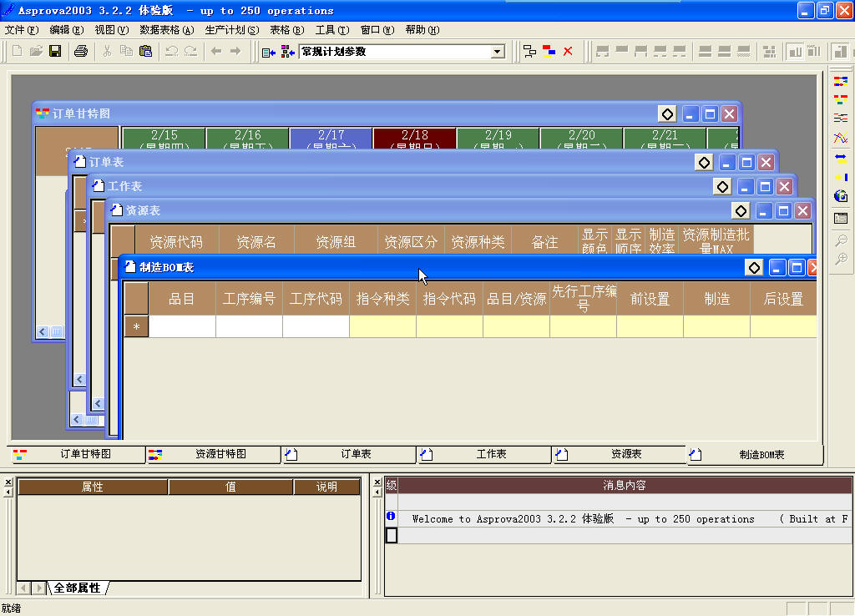Collapse message panel with small arrow below X
855x616 pixels.
point(377,492)
